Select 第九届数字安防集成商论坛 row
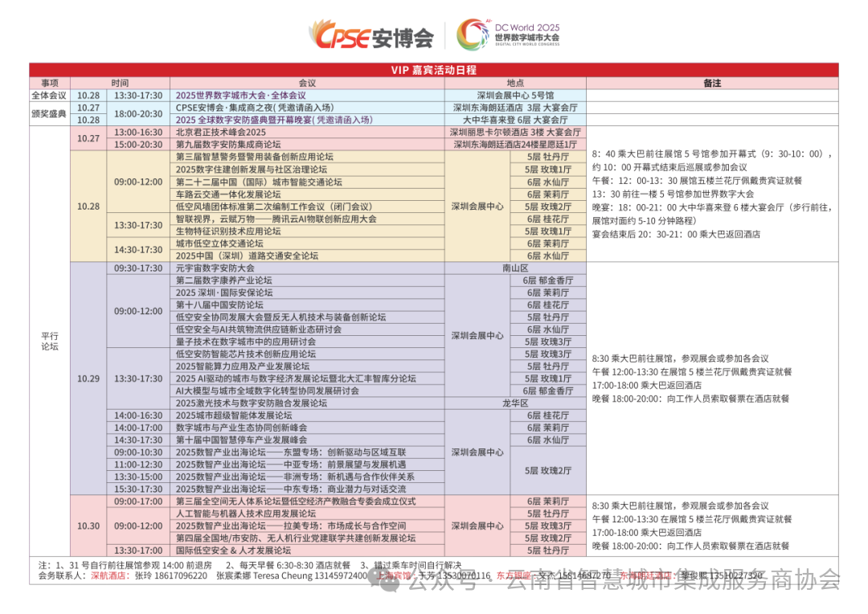 [x=307, y=145]
